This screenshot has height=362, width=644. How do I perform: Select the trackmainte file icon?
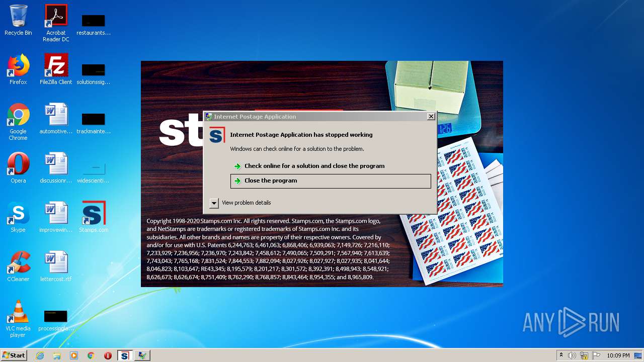94,123
